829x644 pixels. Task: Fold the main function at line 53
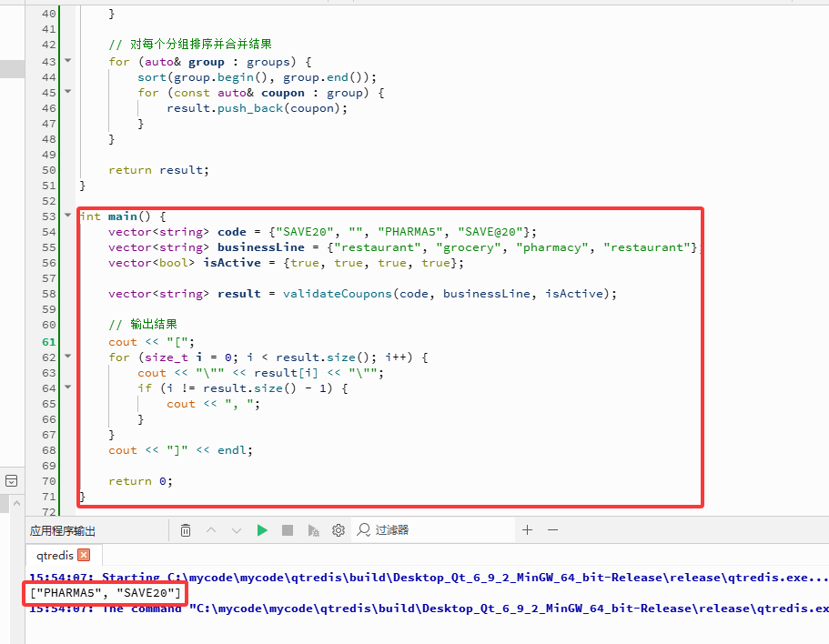pyautogui.click(x=67, y=215)
